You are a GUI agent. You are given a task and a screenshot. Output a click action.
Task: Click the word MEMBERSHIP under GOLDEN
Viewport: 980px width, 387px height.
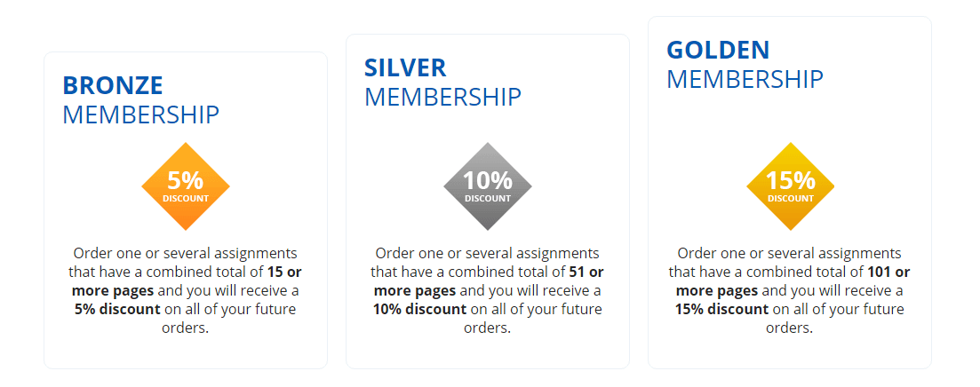click(745, 80)
